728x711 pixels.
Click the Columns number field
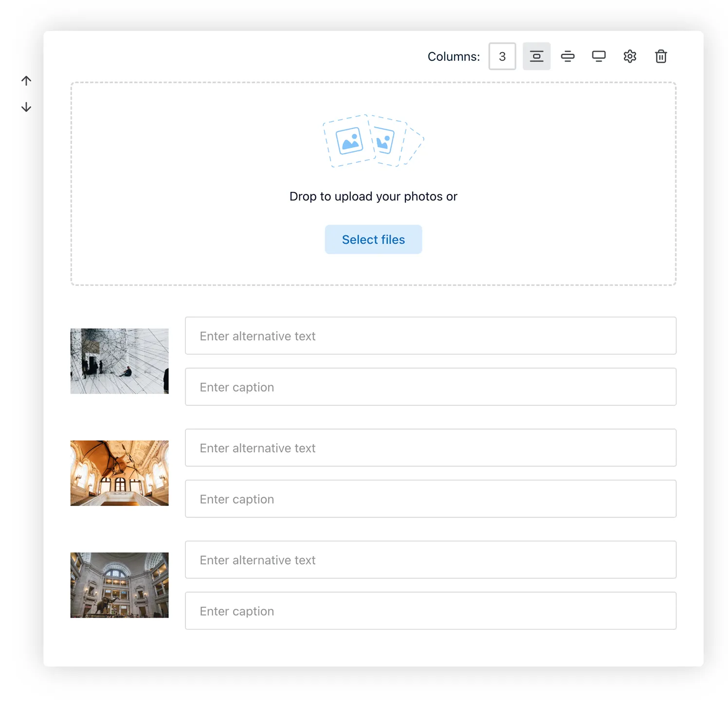coord(502,56)
